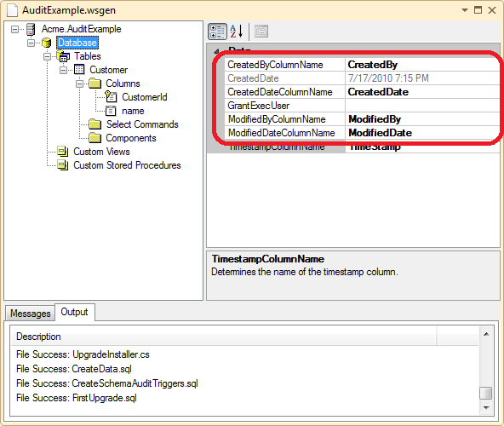Image resolution: width=504 pixels, height=426 pixels.
Task: Select the Acme.AuditExample server icon
Action: (x=31, y=29)
